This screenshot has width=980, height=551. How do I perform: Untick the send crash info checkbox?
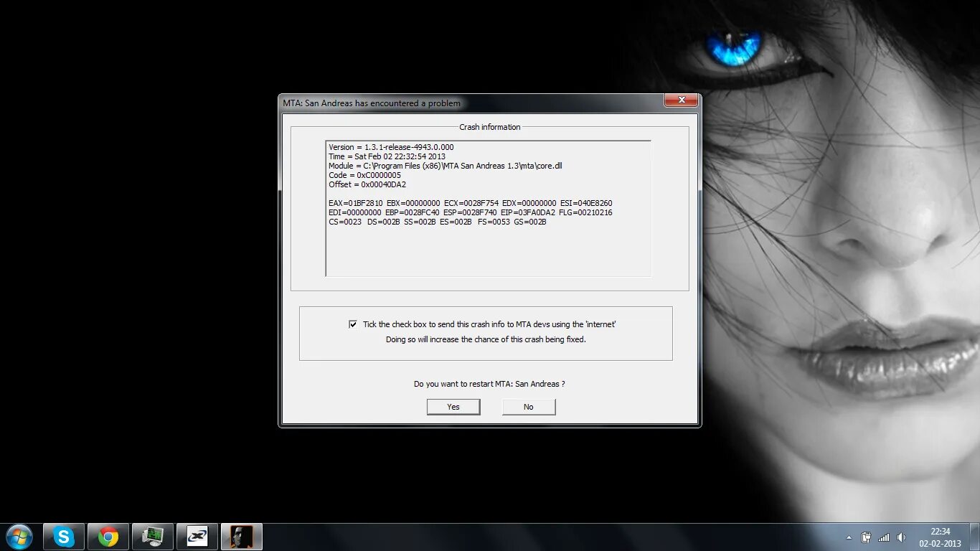(353, 324)
